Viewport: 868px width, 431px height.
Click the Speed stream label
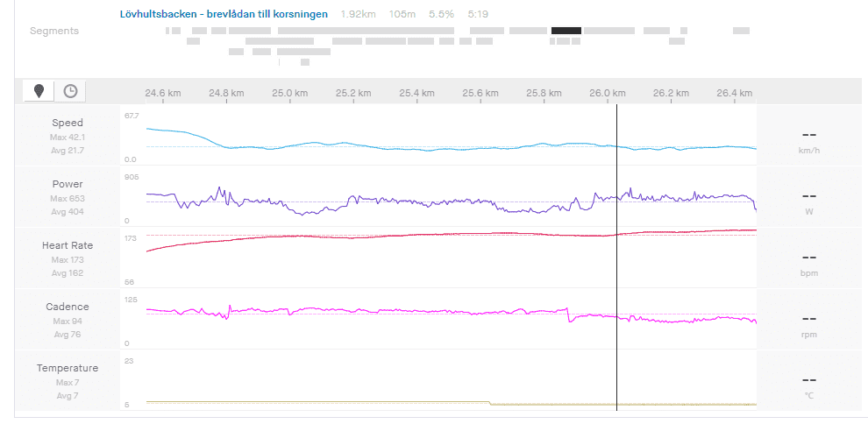68,123
